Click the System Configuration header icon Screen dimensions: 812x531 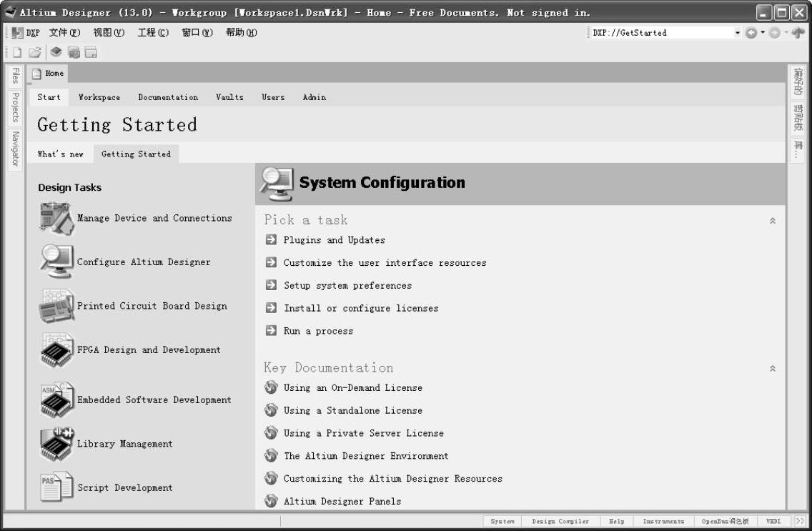point(277,184)
